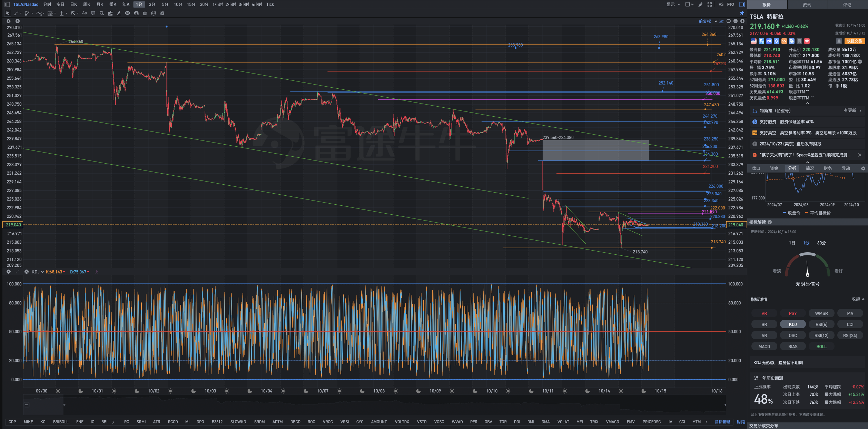Open 特斯拉 企业号 有更新 link
868x429 pixels.
[807, 111]
